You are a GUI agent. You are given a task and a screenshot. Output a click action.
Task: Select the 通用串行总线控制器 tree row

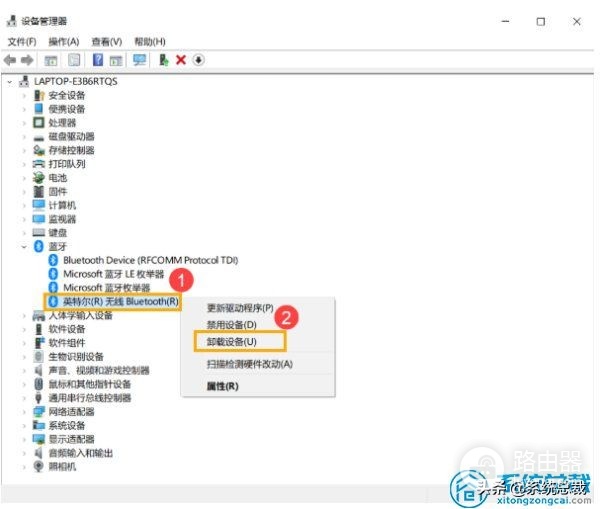[90, 398]
